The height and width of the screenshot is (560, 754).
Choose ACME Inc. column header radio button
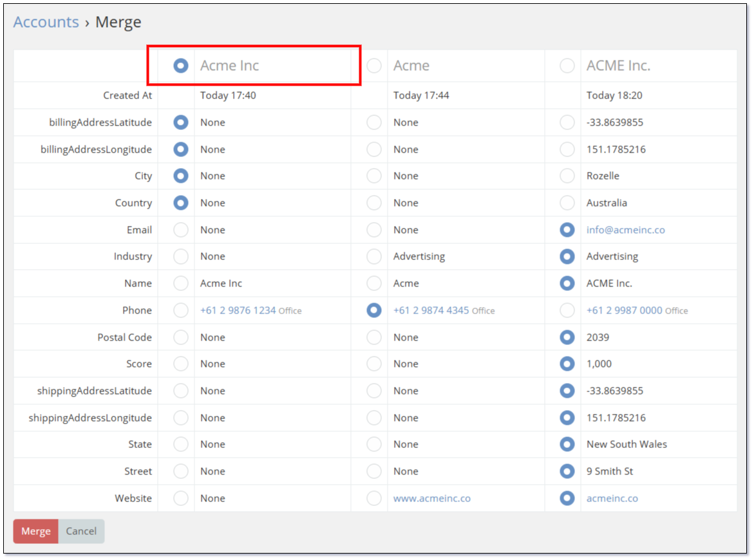coord(567,66)
